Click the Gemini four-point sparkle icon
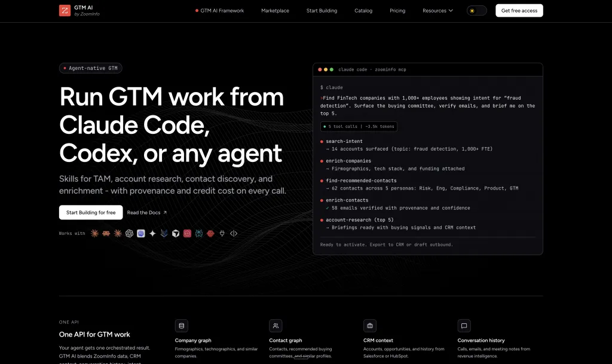This screenshot has width=612, height=364. [152, 233]
